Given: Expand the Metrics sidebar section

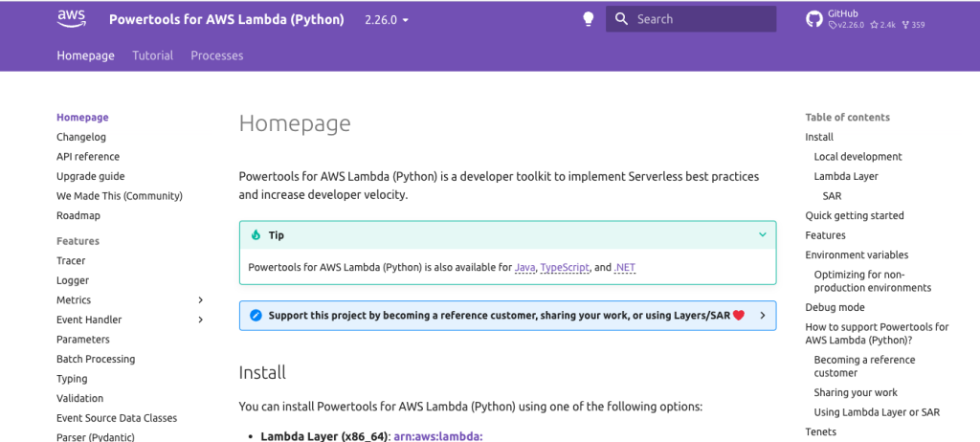Looking at the screenshot, I should pyautogui.click(x=201, y=300).
